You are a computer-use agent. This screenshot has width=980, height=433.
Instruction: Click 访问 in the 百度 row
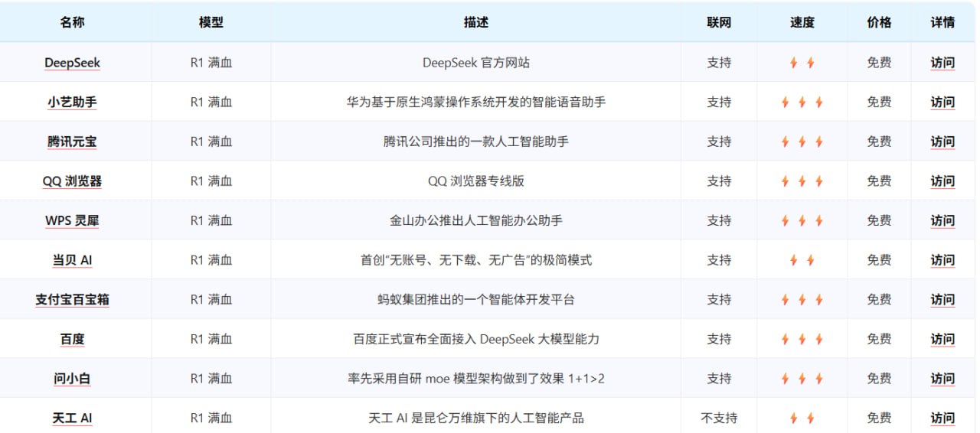[942, 339]
